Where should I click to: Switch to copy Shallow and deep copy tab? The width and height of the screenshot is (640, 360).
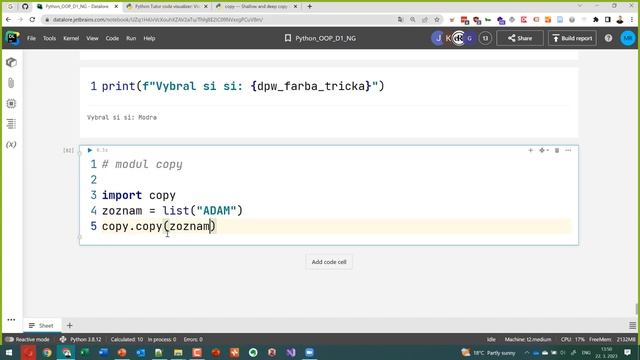coord(256,7)
